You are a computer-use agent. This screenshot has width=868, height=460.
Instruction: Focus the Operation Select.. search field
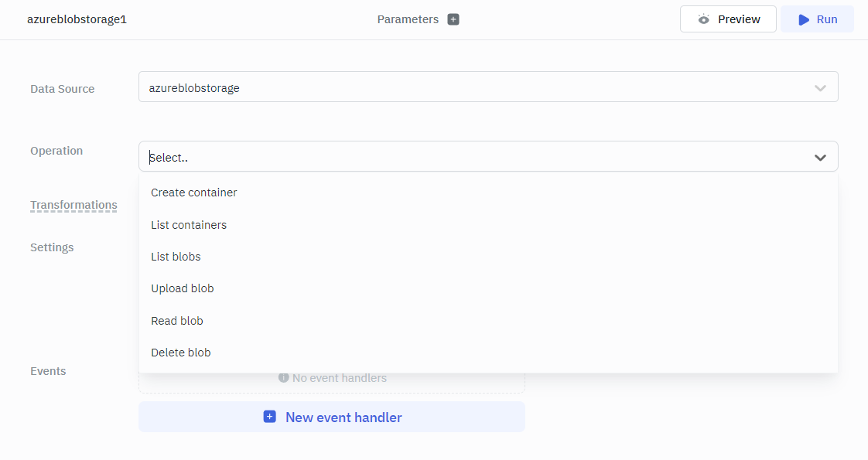coord(464,158)
